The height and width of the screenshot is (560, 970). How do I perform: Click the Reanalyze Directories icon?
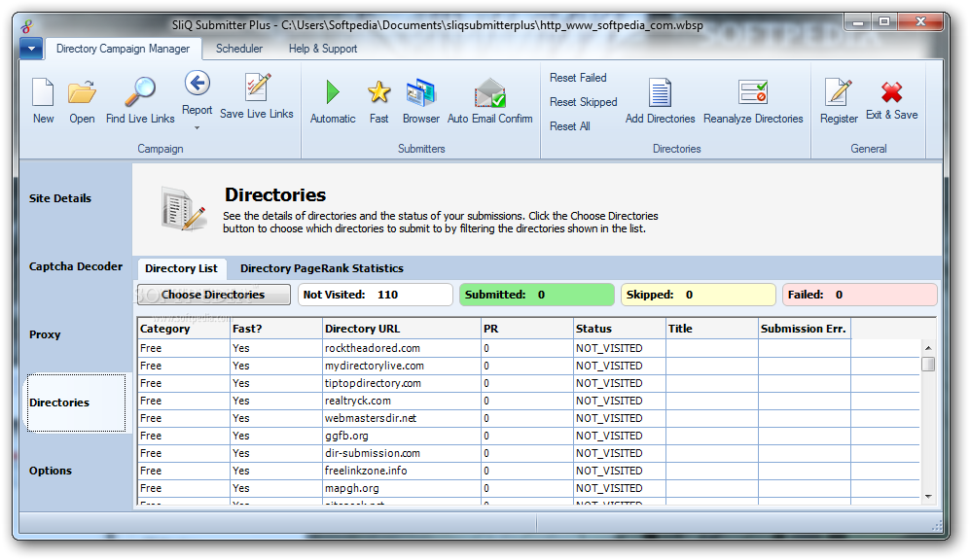click(x=753, y=92)
